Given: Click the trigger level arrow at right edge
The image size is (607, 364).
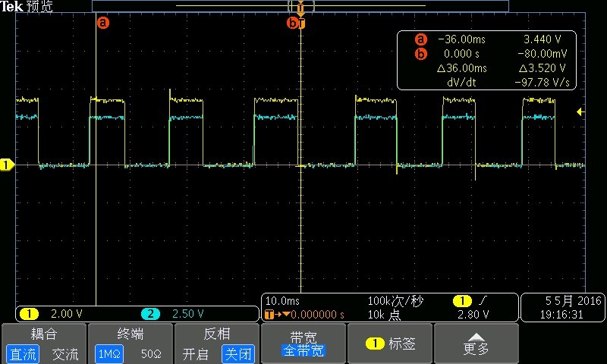Looking at the screenshot, I should 580,112.
